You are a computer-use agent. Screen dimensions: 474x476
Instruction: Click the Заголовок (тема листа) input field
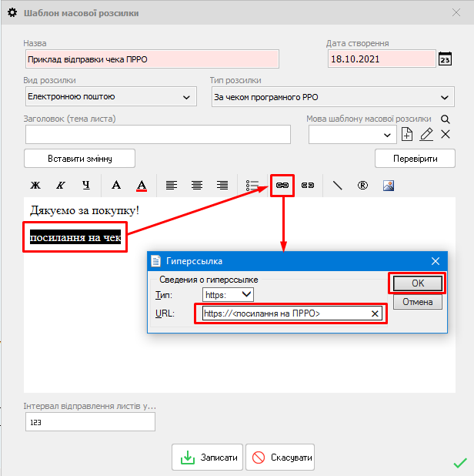point(158,134)
